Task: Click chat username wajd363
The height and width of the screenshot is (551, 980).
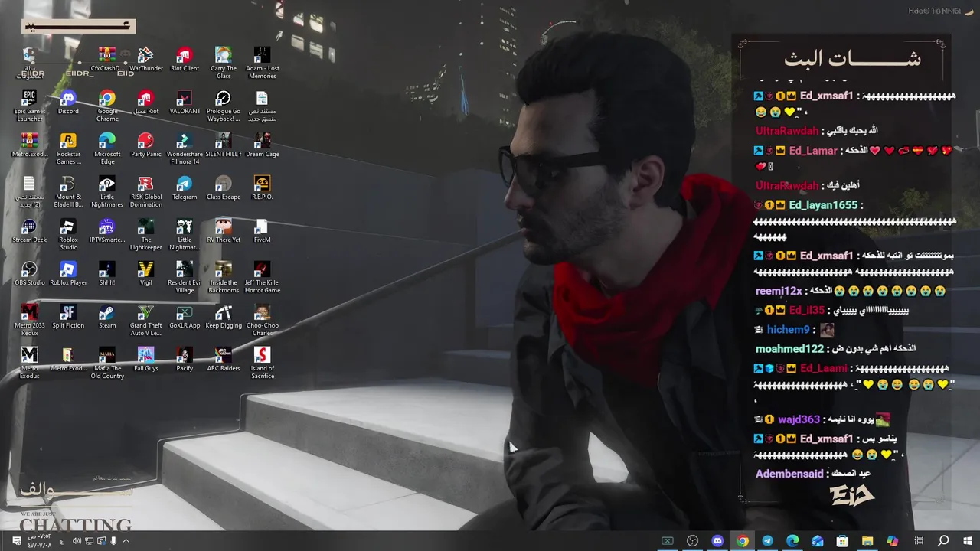Action: pyautogui.click(x=799, y=419)
